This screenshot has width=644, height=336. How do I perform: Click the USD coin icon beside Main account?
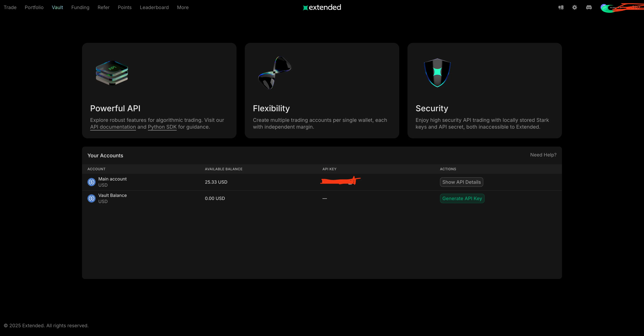pyautogui.click(x=91, y=182)
